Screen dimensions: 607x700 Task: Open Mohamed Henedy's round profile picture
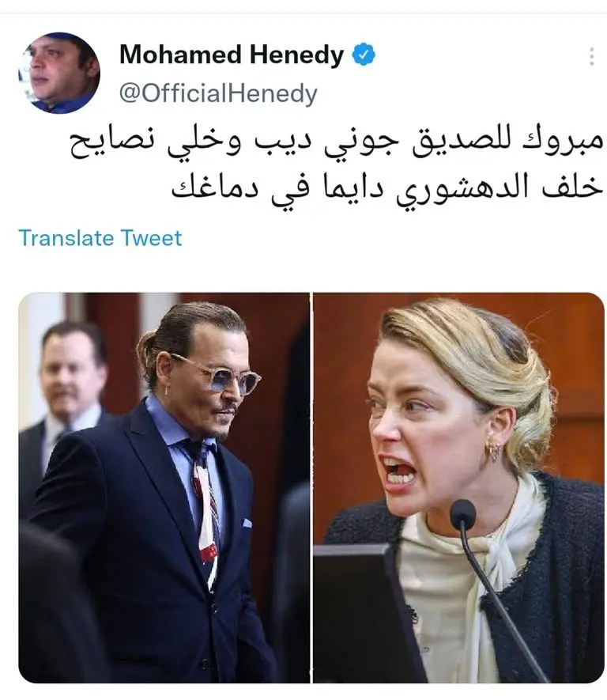[58, 73]
